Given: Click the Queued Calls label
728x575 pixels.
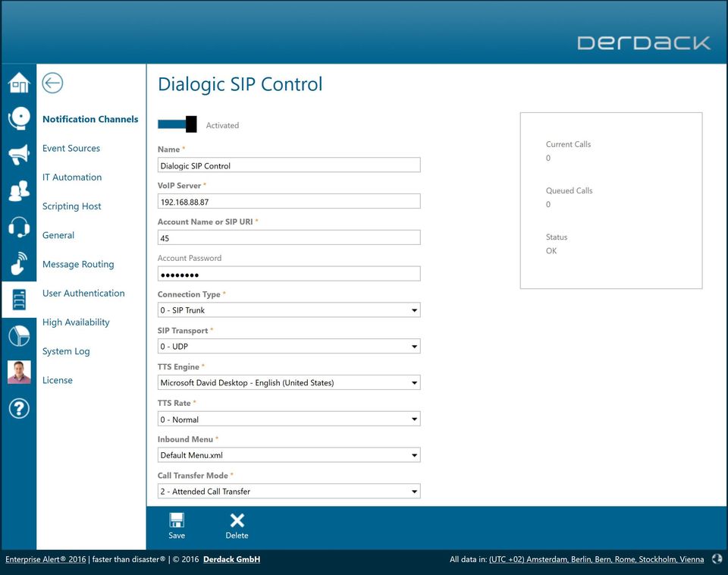Looking at the screenshot, I should 569,190.
